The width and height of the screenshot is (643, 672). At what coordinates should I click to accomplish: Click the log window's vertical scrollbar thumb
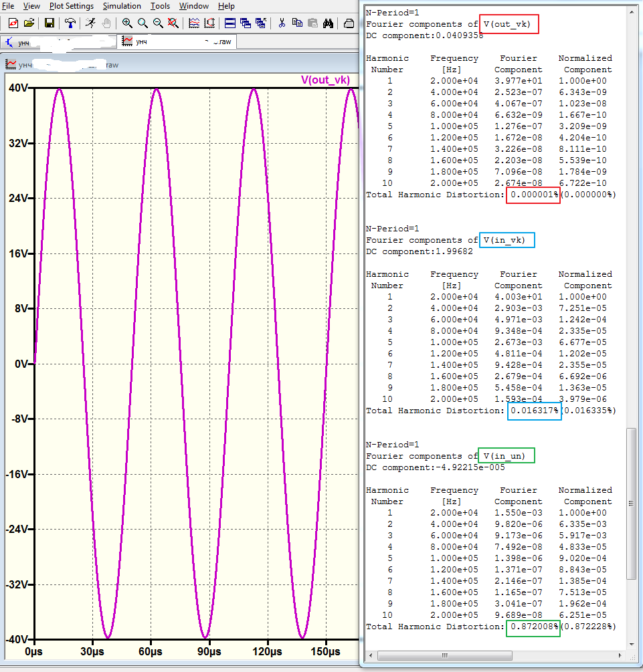[x=632, y=504]
